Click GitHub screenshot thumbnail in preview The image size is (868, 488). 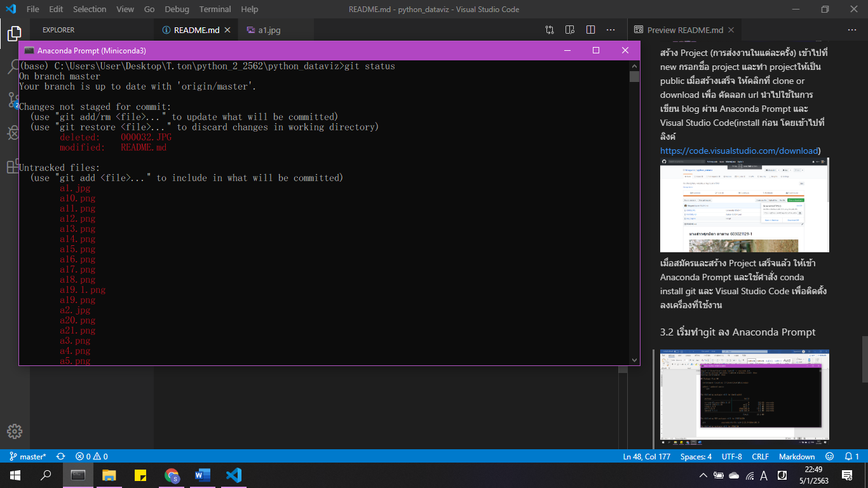[x=744, y=205]
